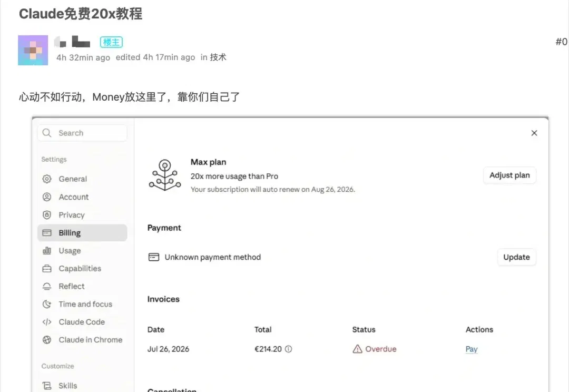Open Skills under Customize
Image resolution: width=569 pixels, height=392 pixels.
coord(82,386)
